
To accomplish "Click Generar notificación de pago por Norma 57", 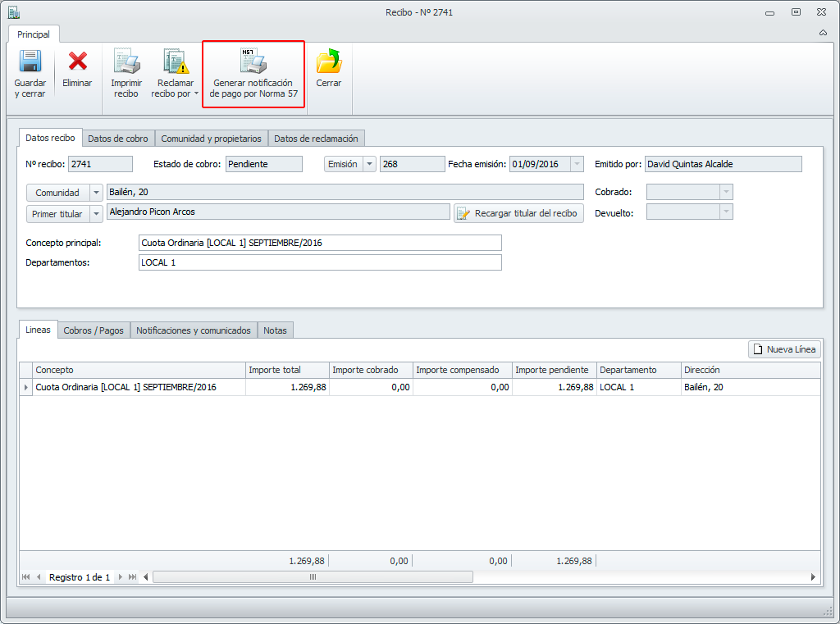I will (x=253, y=74).
